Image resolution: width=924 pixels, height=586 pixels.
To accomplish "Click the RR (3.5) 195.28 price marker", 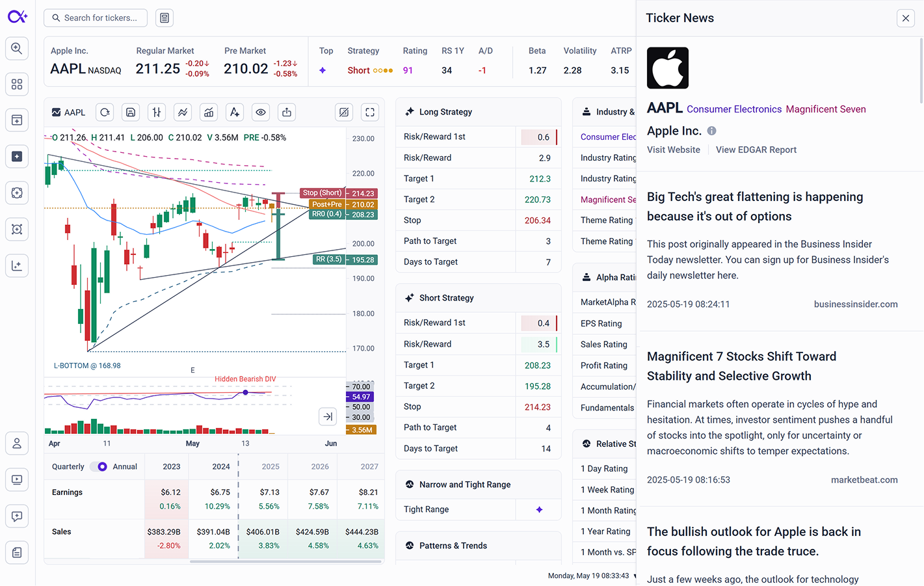I will (345, 260).
